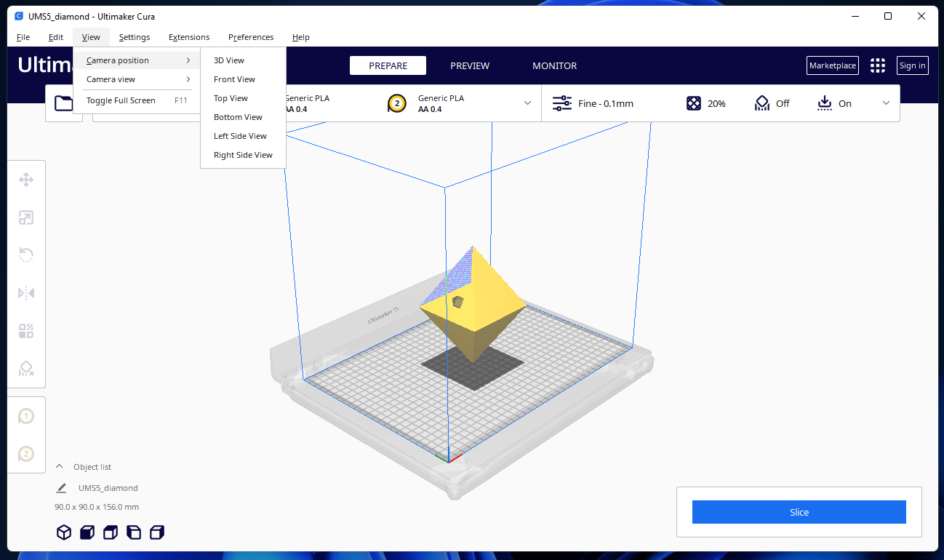Open the Settings menu

(135, 37)
